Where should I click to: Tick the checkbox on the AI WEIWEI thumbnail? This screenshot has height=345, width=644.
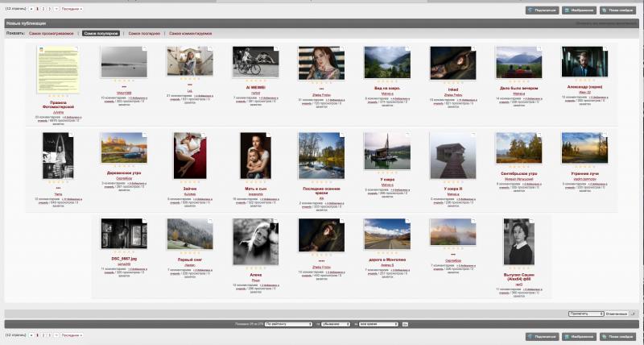click(x=276, y=48)
